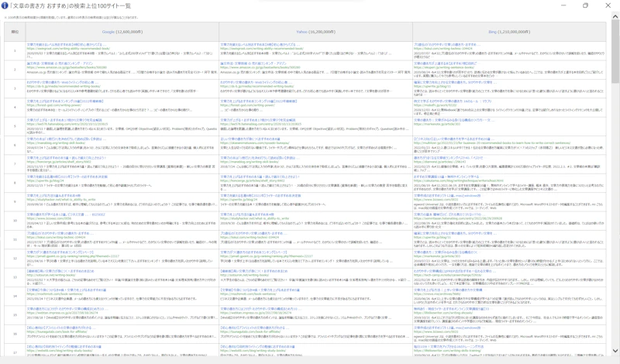The width and height of the screenshot is (620, 364).
Task: Open Google studyhacker.net result title at rank 9
Action: click(53, 196)
